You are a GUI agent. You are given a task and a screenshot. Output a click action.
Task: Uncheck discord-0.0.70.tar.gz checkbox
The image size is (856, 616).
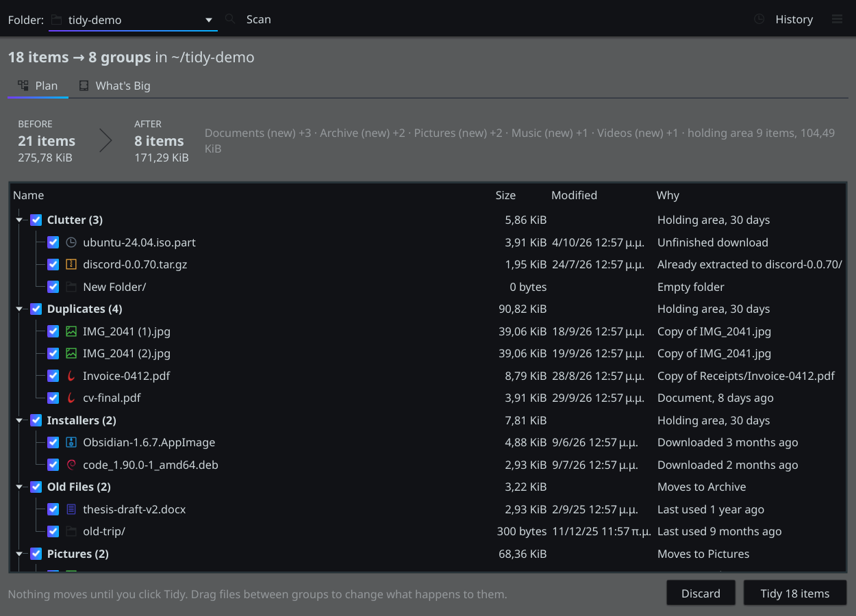(x=53, y=264)
